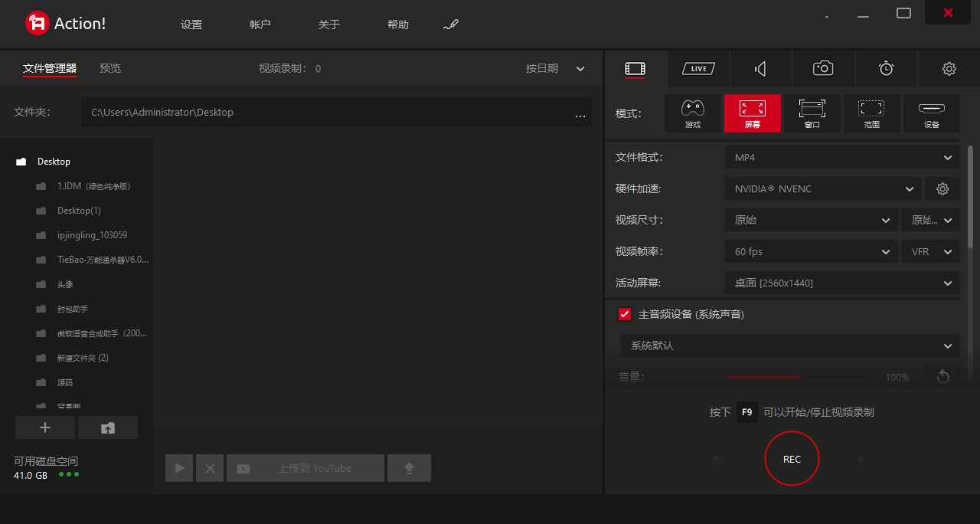Uncheck 主音频设备 (系统声音)

pos(624,314)
